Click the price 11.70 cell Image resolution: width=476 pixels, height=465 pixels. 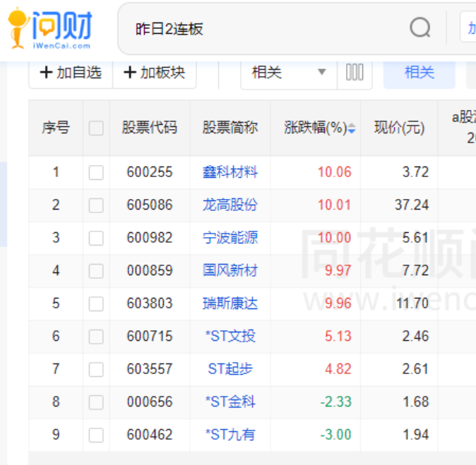pyautogui.click(x=412, y=303)
